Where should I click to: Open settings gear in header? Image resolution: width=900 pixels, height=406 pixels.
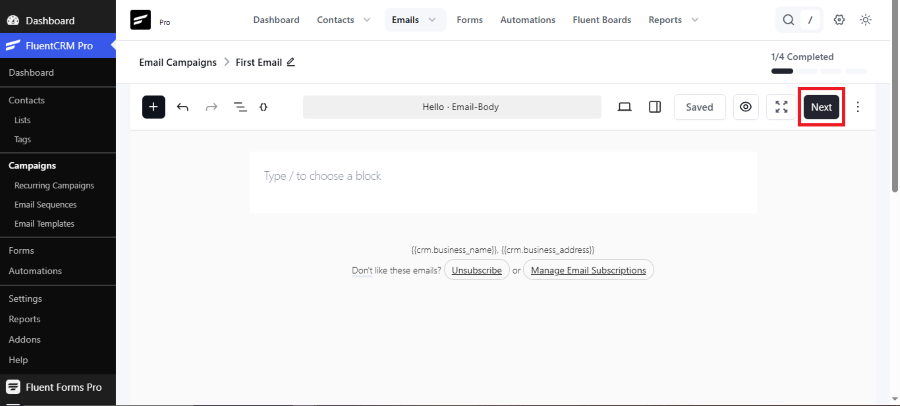pyautogui.click(x=839, y=20)
